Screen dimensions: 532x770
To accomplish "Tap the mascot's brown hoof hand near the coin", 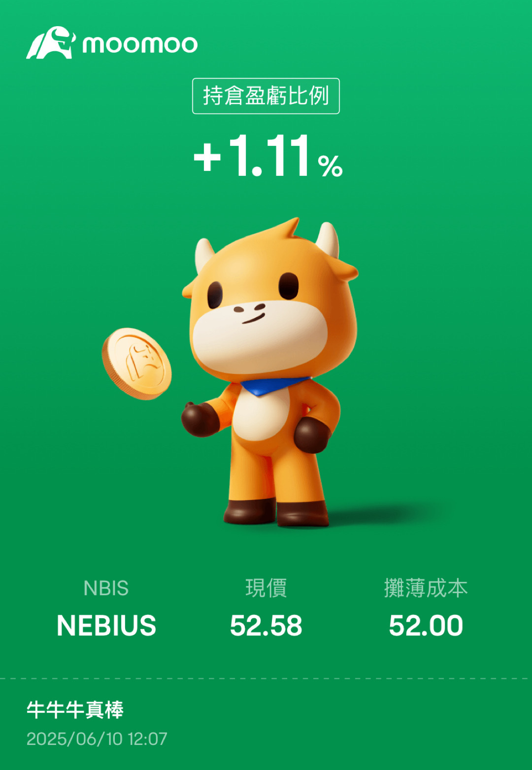I will 199,419.
